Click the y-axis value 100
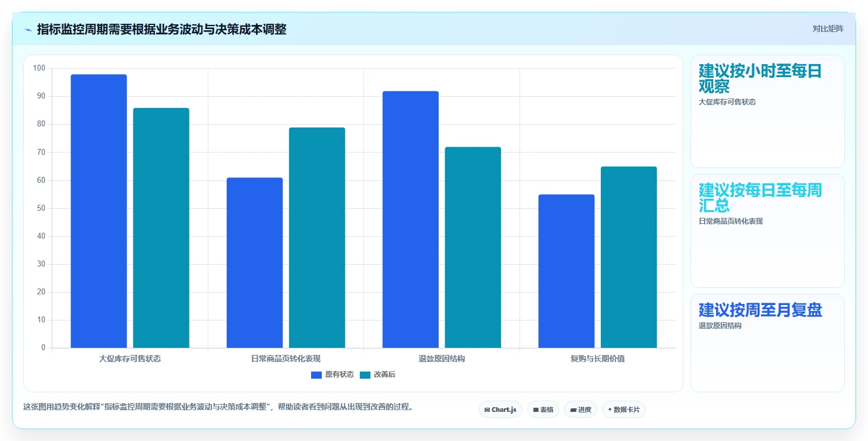The image size is (868, 441). coord(39,68)
